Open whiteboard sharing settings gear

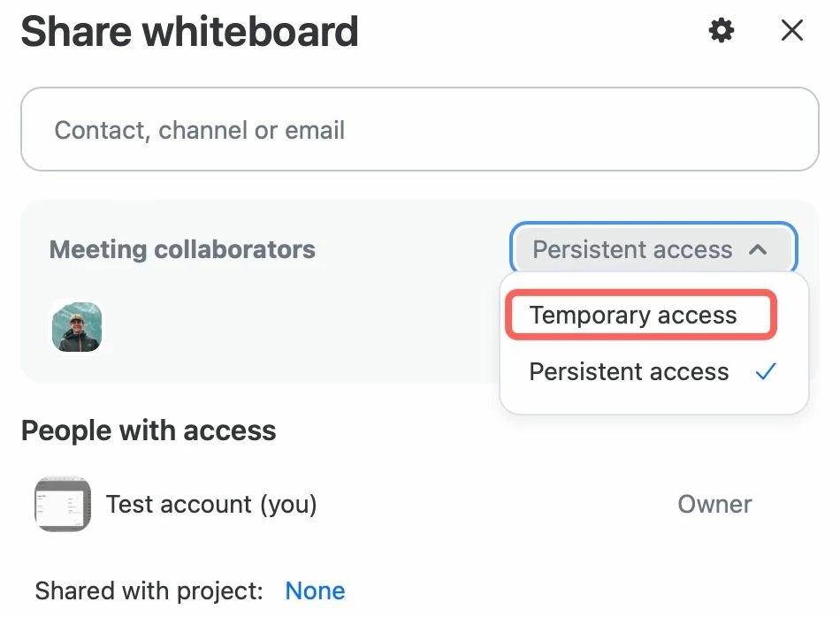point(722,32)
